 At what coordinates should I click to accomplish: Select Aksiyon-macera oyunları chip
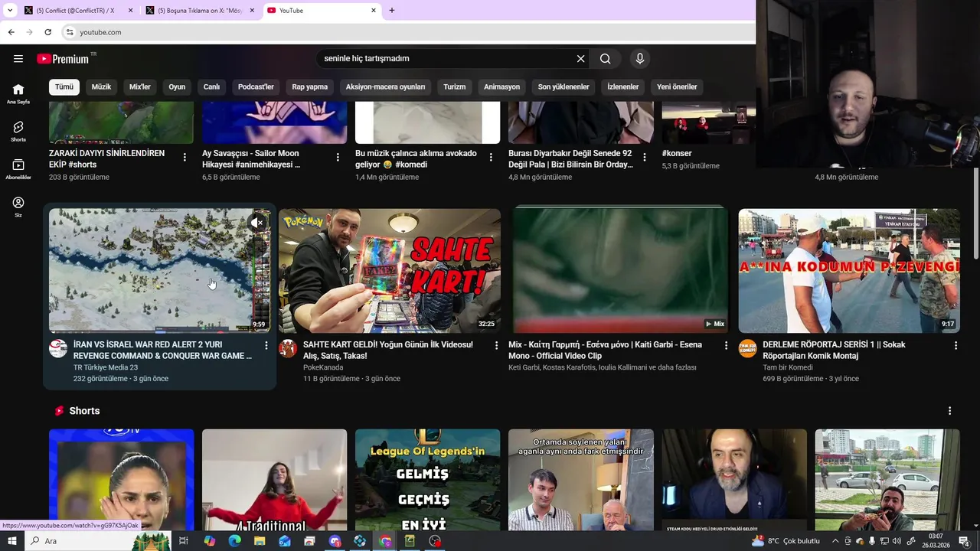(385, 86)
